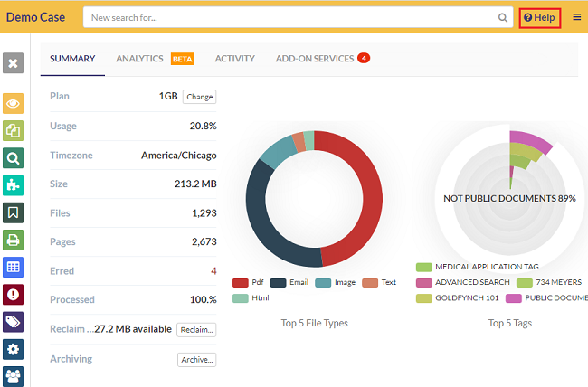
Task: Click the users group sidebar icon
Action: click(14, 375)
